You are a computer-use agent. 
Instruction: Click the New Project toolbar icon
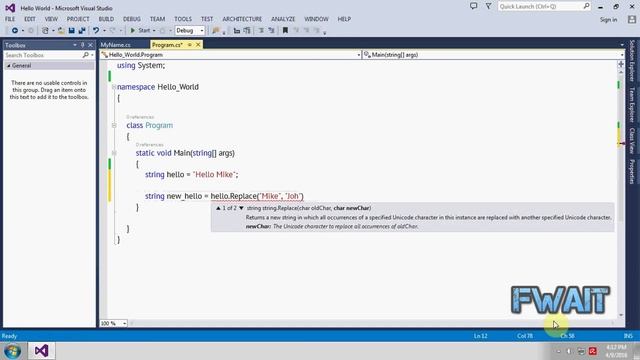click(x=45, y=31)
